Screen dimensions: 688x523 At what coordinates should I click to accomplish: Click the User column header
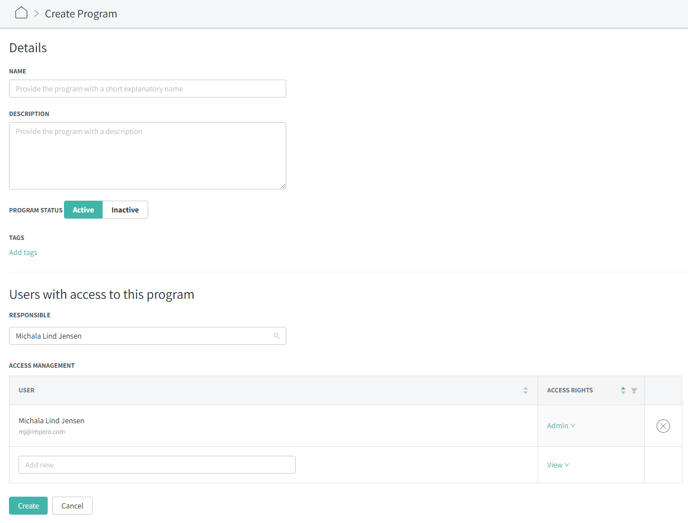26,390
